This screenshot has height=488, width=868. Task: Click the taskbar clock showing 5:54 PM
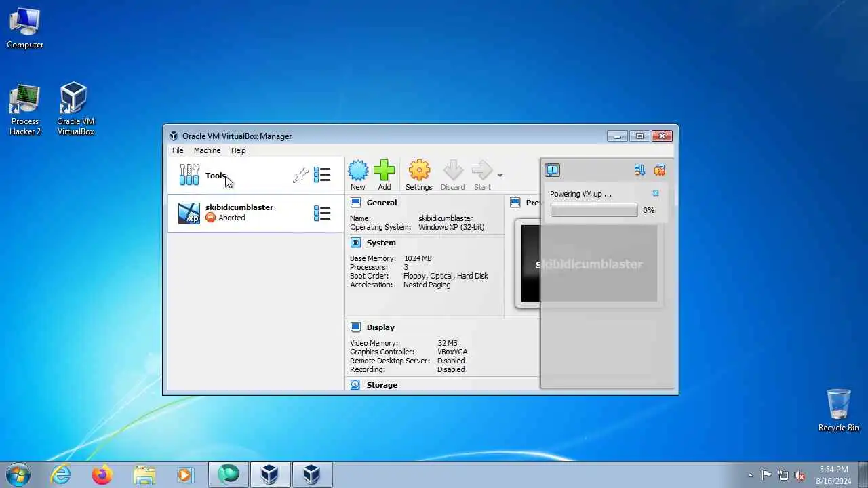[x=833, y=474]
